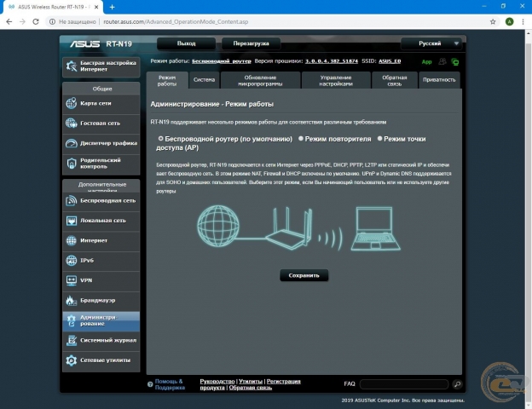This screenshot has height=409, width=532.
Task: Close the ASUS Wireless Router tab
Action: pos(96,7)
